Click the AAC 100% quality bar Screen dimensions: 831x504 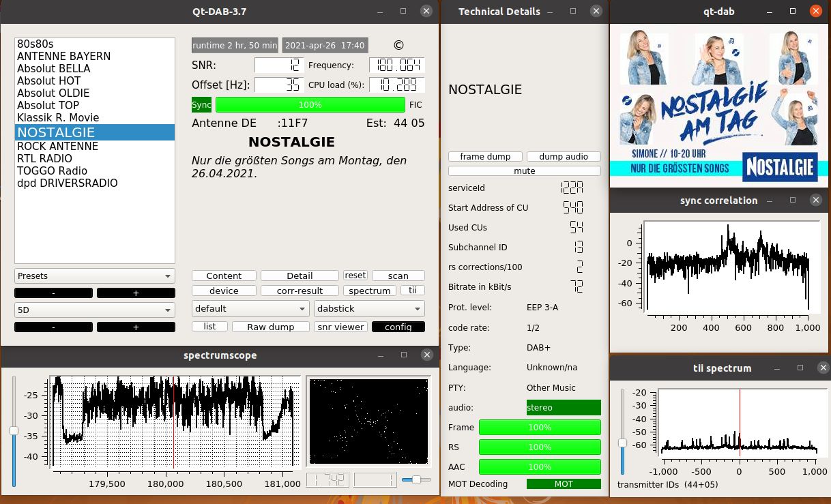point(540,467)
